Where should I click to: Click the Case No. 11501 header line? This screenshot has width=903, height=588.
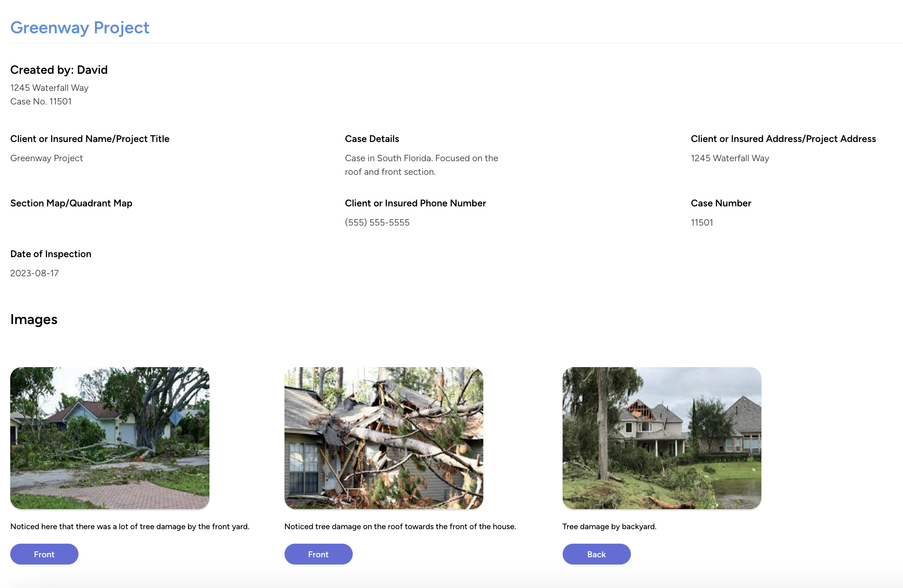[41, 101]
